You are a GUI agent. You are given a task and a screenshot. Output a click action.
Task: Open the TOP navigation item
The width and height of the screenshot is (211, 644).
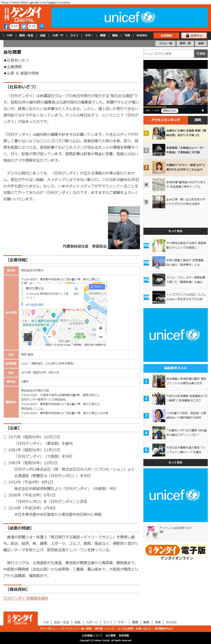point(10,35)
